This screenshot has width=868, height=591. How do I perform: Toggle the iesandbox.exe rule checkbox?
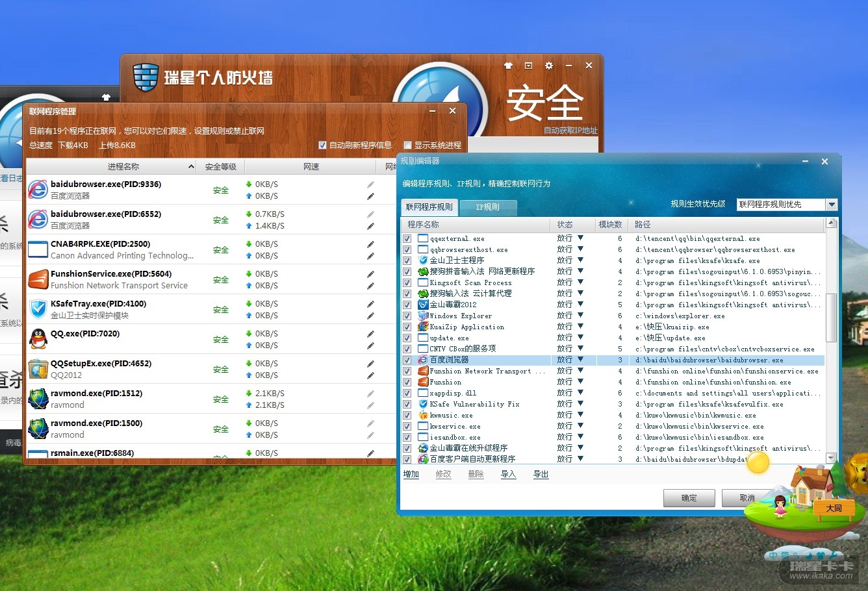point(407,437)
